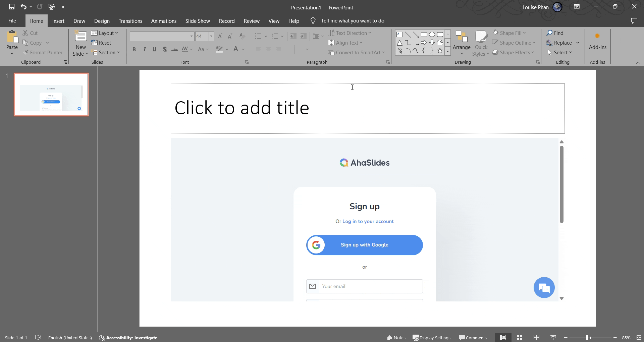Switch to the Insert tab
644x342 pixels.
(58, 21)
